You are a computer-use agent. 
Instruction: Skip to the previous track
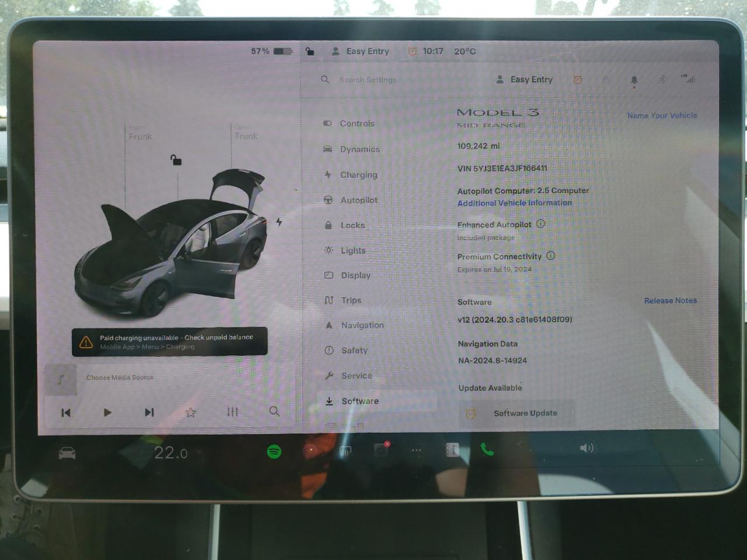pyautogui.click(x=66, y=412)
